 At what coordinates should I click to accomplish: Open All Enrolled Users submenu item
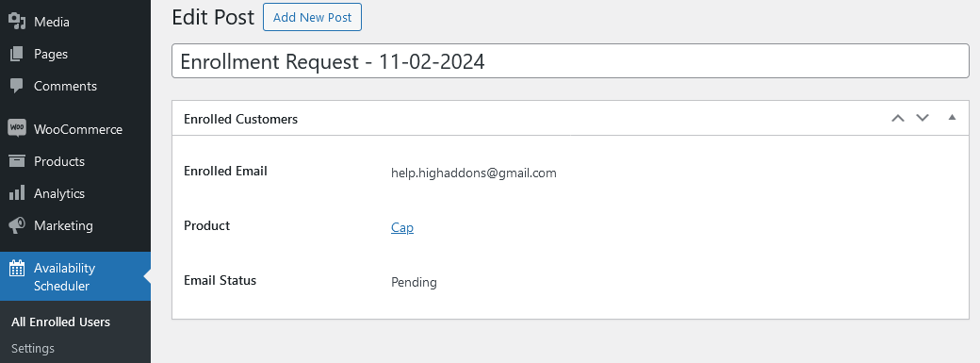(x=60, y=322)
